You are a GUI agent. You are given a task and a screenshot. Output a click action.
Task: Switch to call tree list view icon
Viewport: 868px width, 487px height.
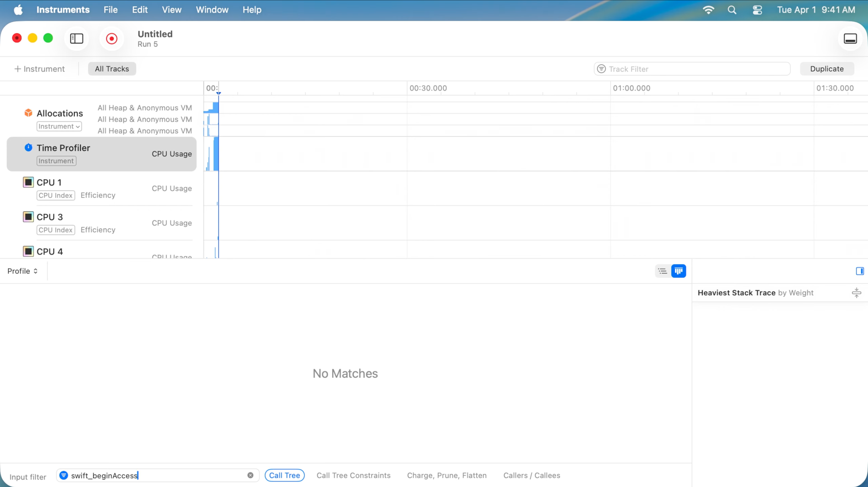tap(663, 271)
